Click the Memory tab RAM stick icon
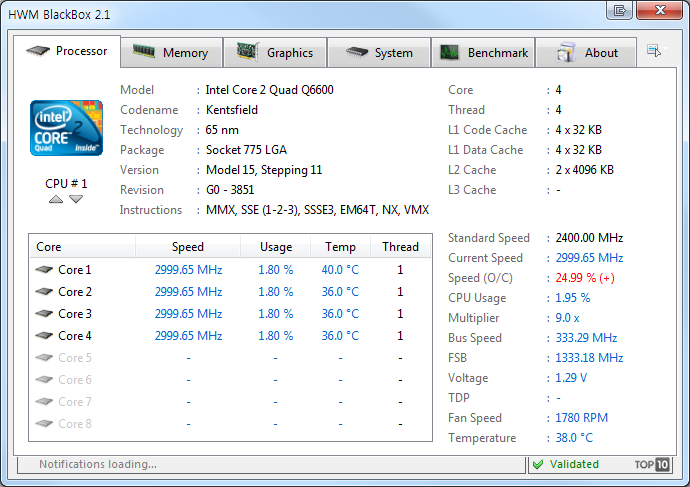The width and height of the screenshot is (690, 487). (143, 51)
